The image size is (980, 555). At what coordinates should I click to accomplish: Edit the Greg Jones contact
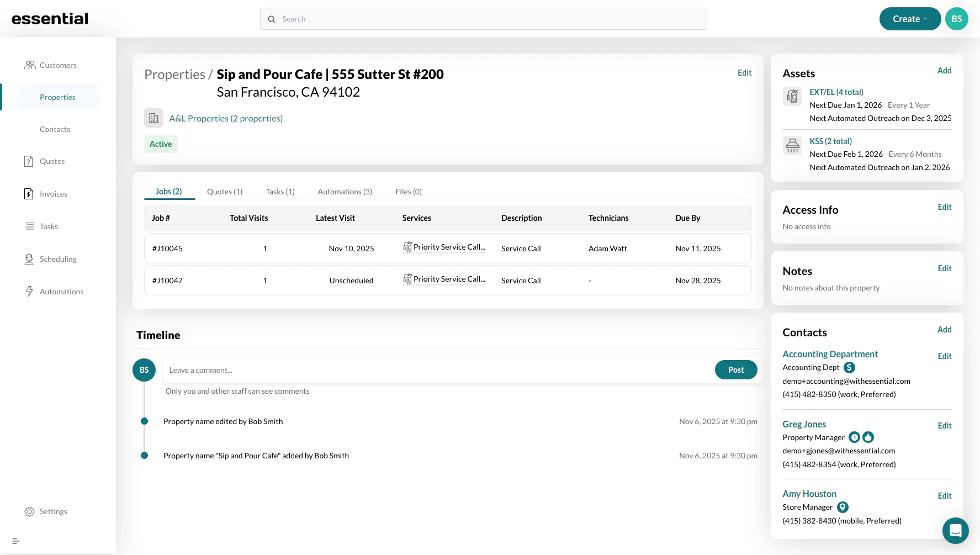click(x=944, y=426)
